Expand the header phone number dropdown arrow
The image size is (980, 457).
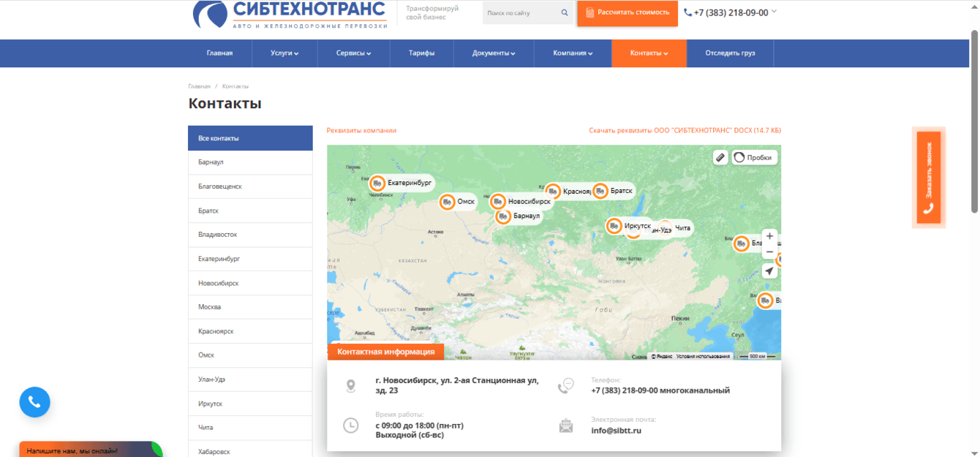pyautogui.click(x=774, y=12)
